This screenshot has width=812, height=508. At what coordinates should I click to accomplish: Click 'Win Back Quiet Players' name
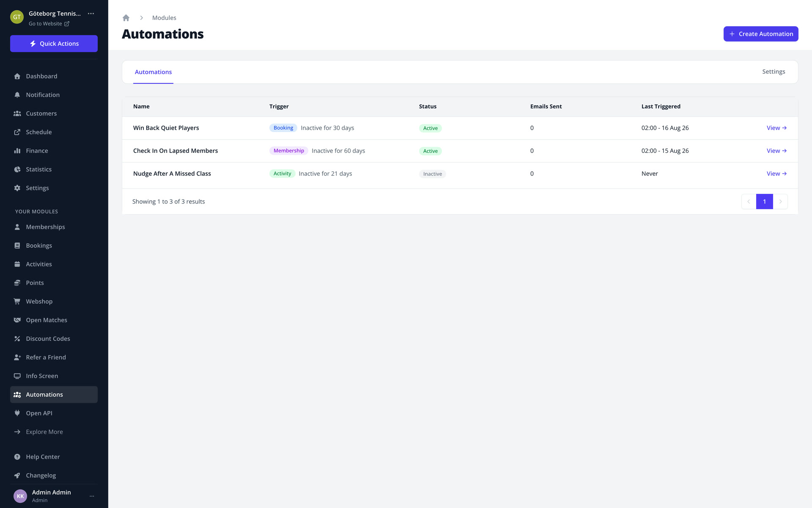166,128
